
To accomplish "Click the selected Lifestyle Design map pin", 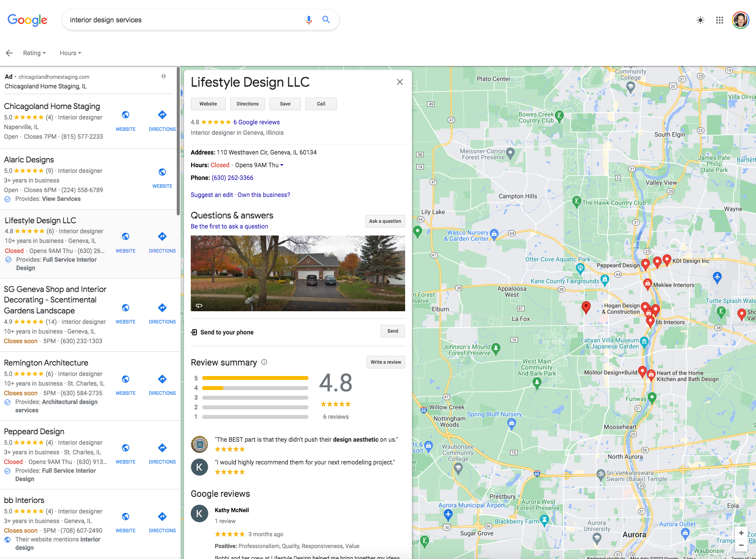I will tap(586, 308).
